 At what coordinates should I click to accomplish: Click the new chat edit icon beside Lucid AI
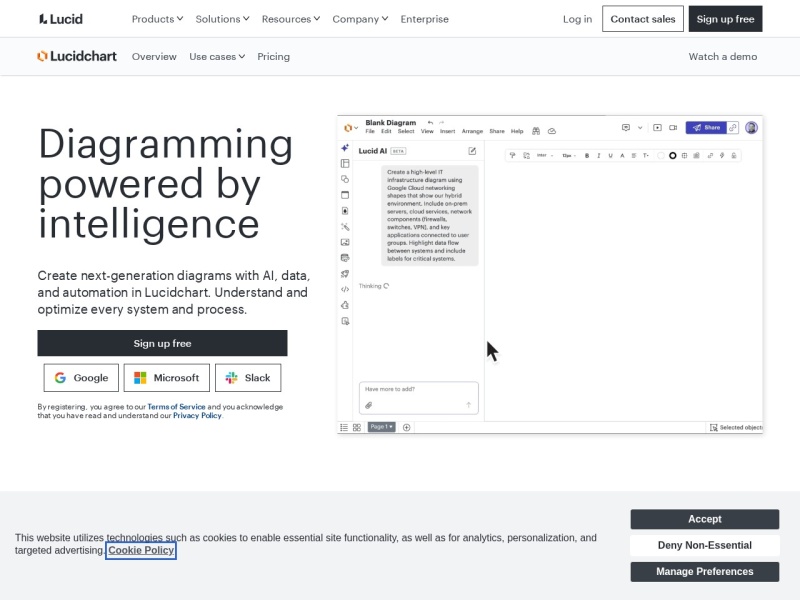pos(472,151)
